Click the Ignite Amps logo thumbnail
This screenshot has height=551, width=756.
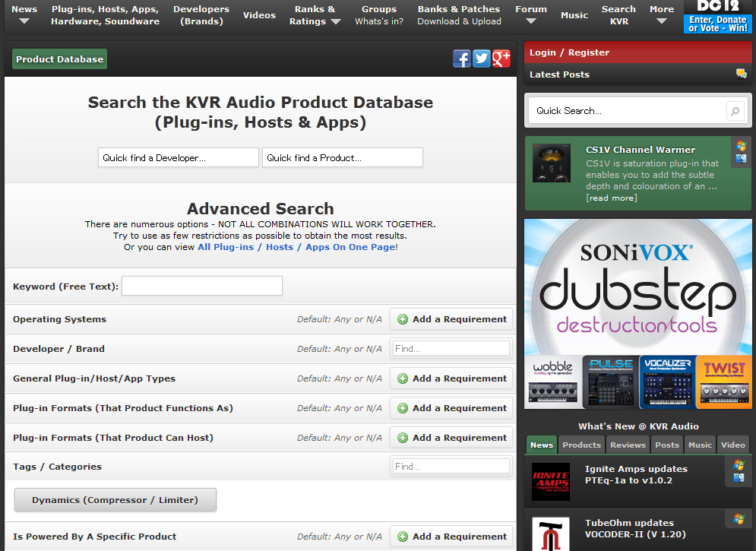551,480
